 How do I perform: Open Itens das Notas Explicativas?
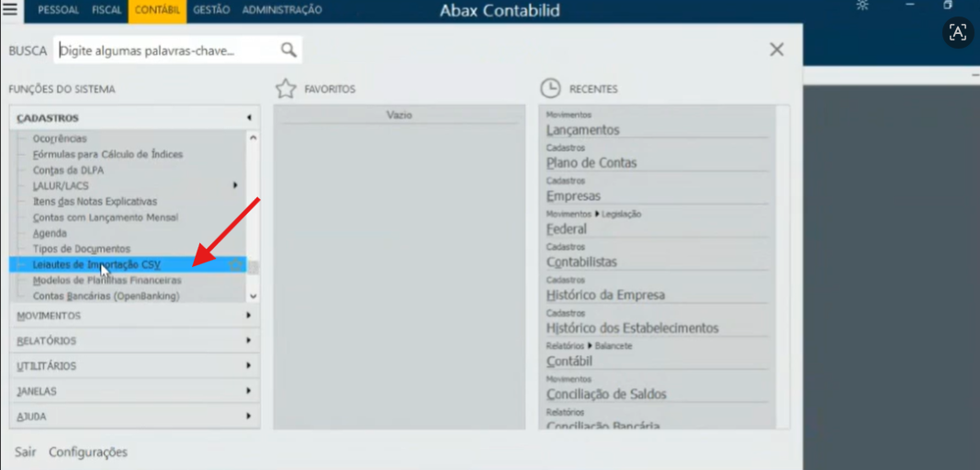(x=95, y=202)
